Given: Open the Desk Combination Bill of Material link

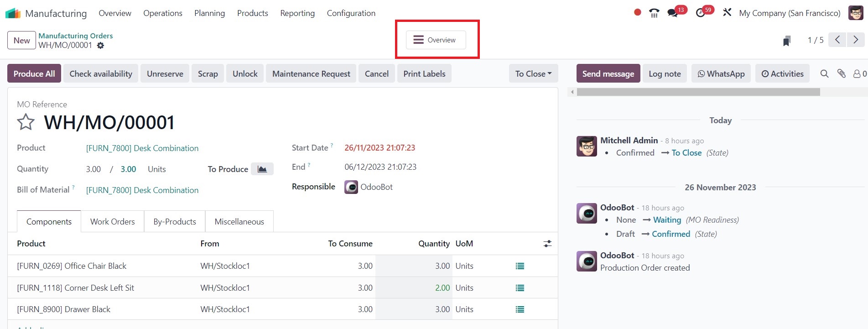Looking at the screenshot, I should pyautogui.click(x=142, y=190).
